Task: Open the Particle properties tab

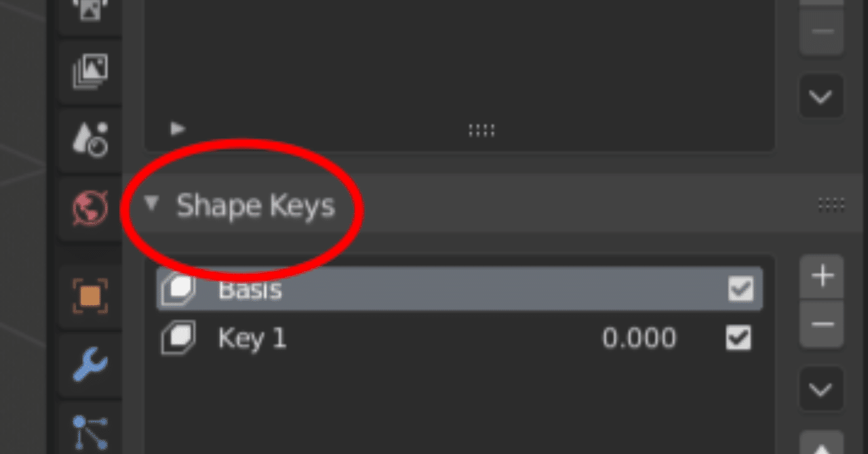Action: (x=90, y=431)
